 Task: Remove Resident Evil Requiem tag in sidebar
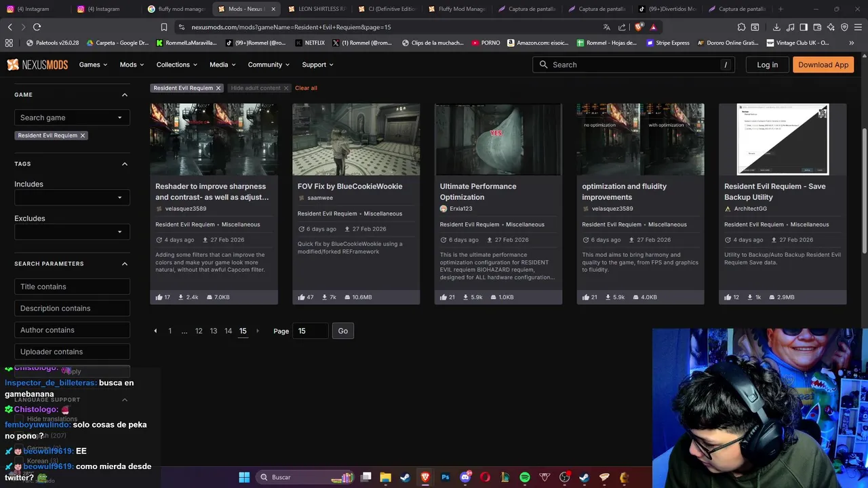point(83,136)
